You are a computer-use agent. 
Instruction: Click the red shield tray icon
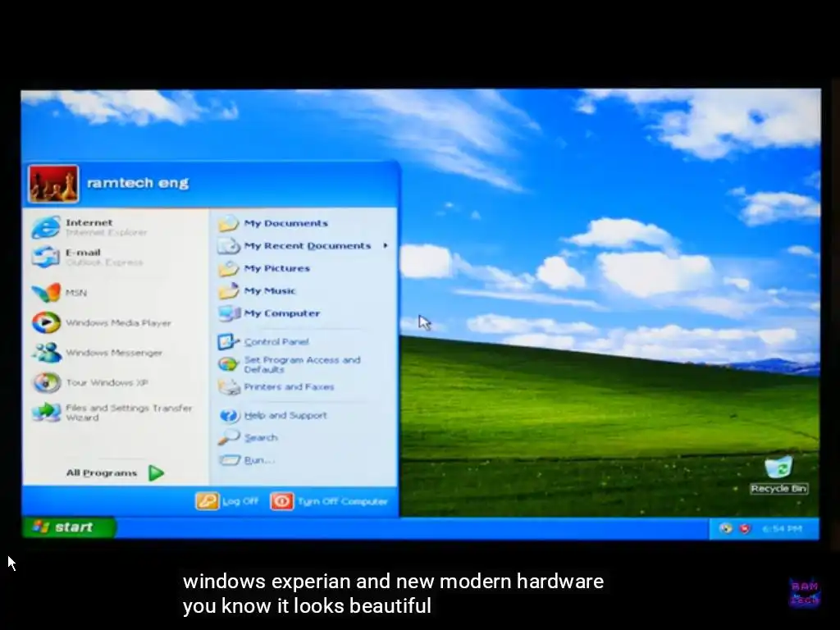click(x=745, y=529)
